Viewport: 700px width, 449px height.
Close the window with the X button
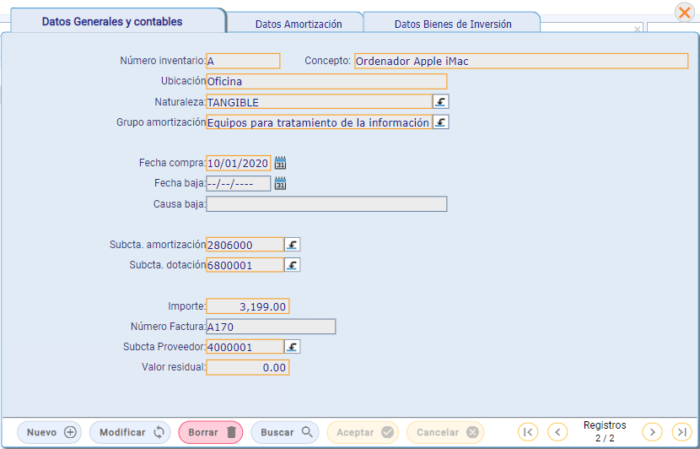(684, 12)
